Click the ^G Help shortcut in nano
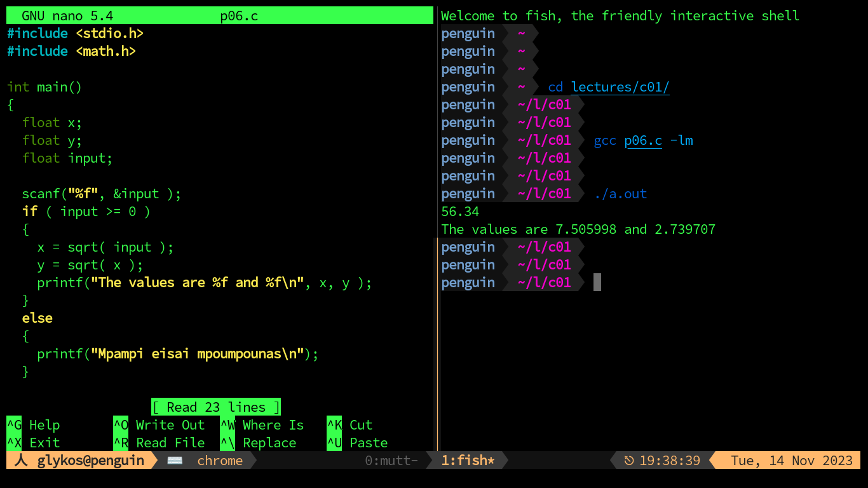Screen dimensions: 868x488 coord(33,425)
